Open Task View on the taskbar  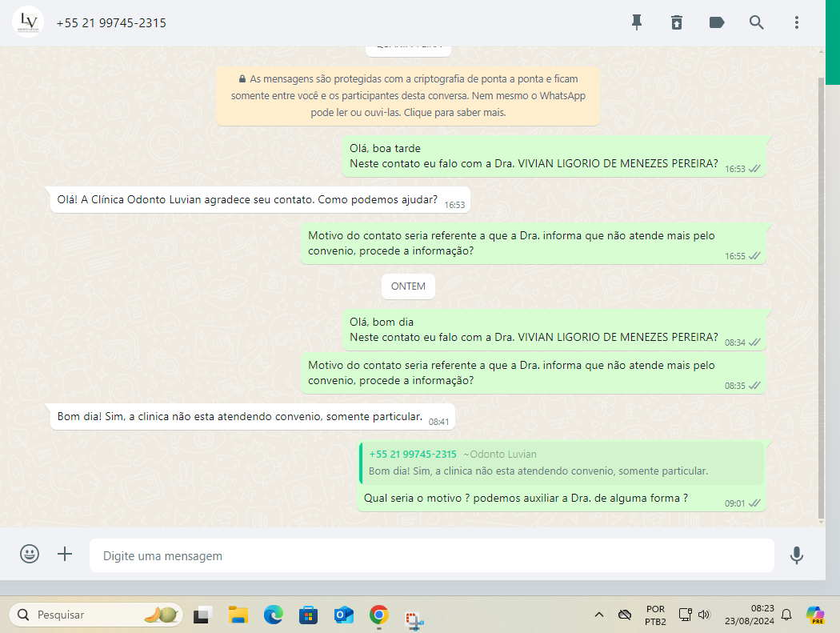(x=202, y=615)
